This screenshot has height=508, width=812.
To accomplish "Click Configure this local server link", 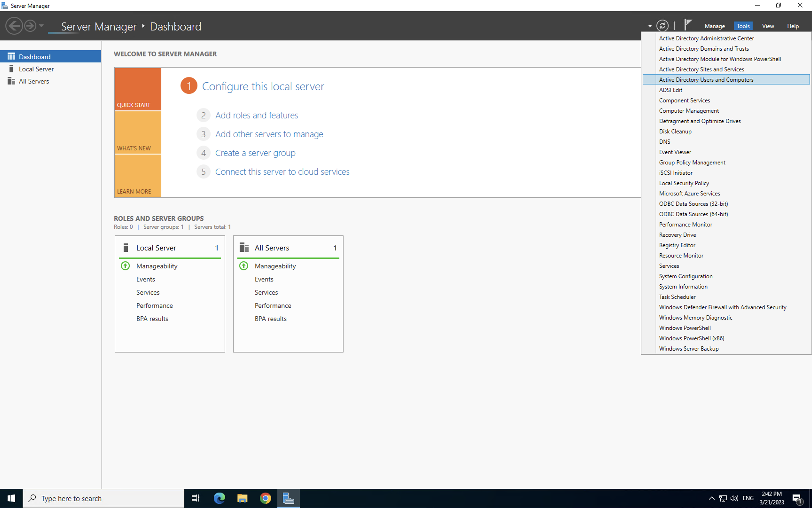I will tap(263, 86).
